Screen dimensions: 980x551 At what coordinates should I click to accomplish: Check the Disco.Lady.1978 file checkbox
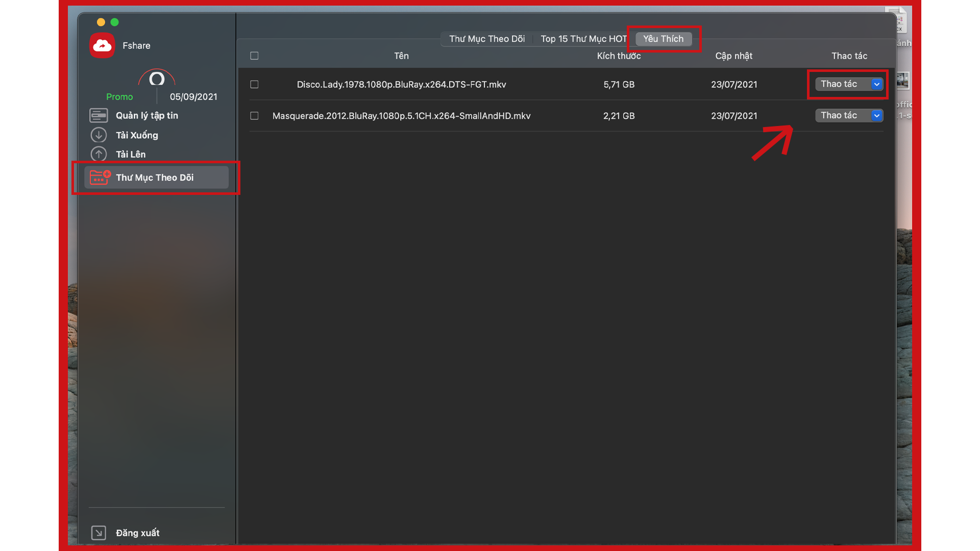[254, 84]
